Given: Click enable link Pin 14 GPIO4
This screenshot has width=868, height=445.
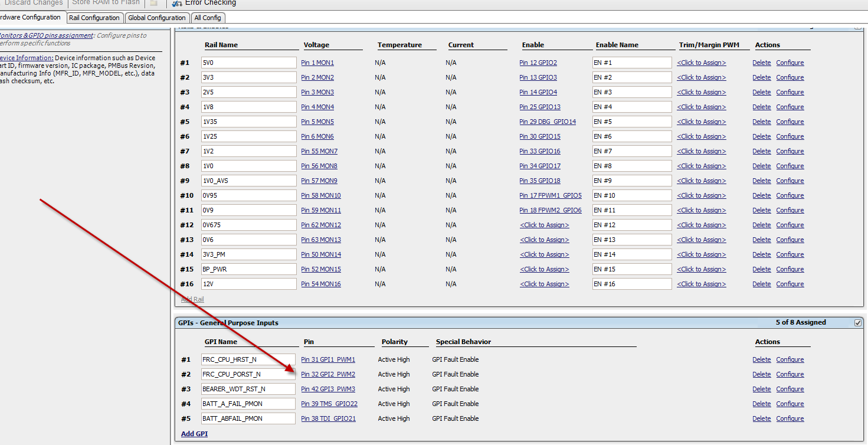Looking at the screenshot, I should tap(538, 92).
